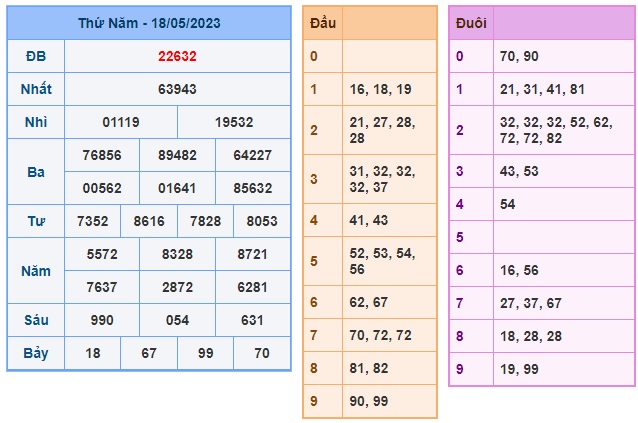Click the header 'Thứ Năm - 18/05/2023'

149,23
